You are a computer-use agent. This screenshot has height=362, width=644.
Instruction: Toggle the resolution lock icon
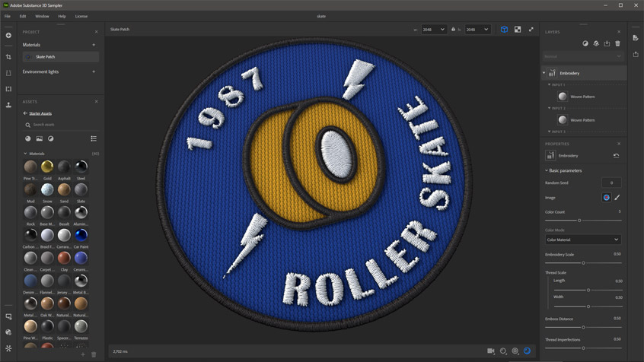tap(453, 30)
